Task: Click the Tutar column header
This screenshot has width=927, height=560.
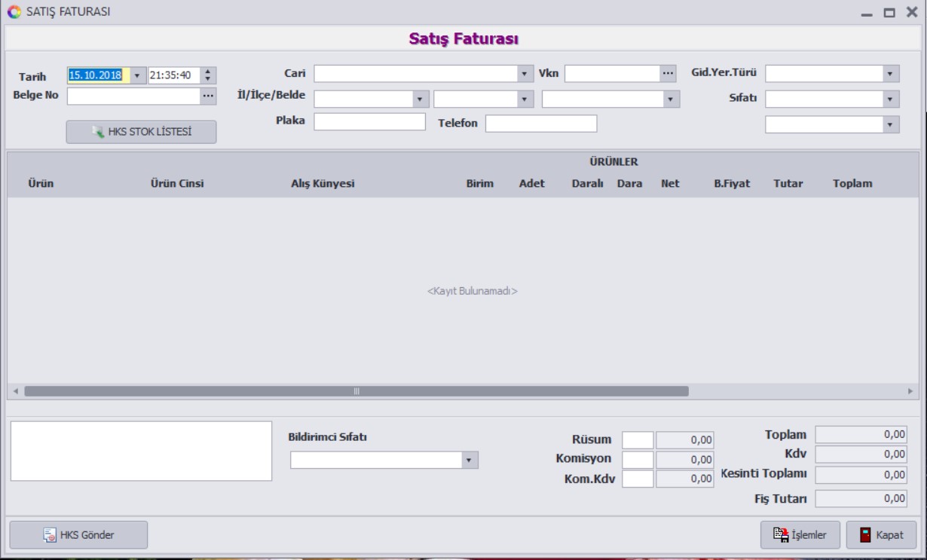Action: (x=788, y=183)
